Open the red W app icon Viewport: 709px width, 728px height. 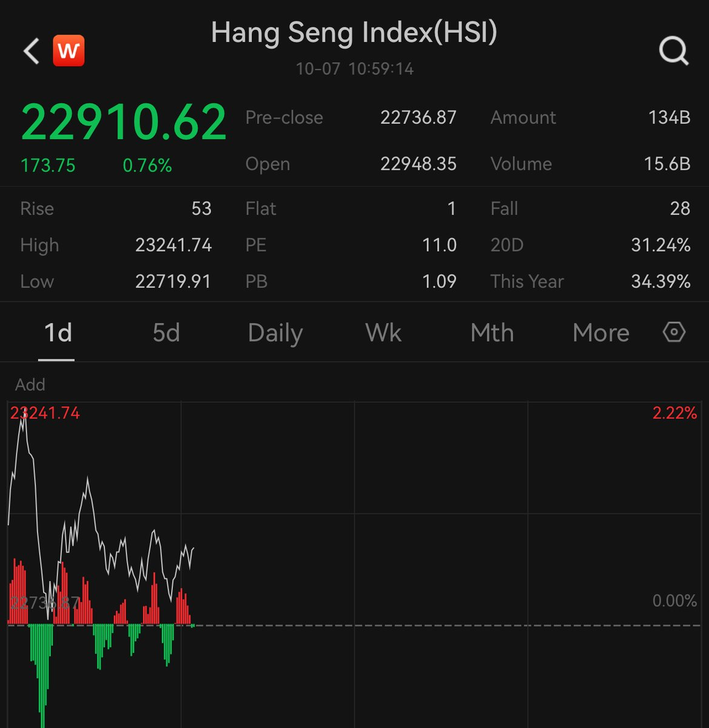(x=69, y=50)
